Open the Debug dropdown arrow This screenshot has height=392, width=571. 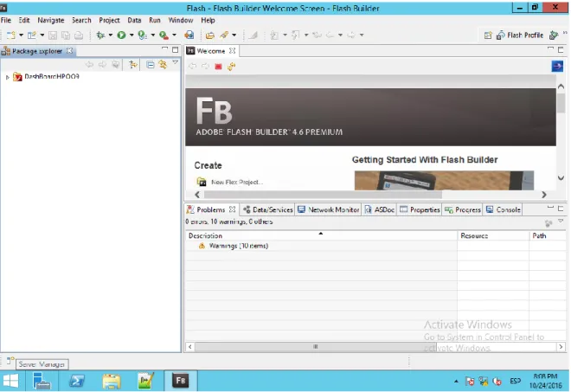coord(111,35)
